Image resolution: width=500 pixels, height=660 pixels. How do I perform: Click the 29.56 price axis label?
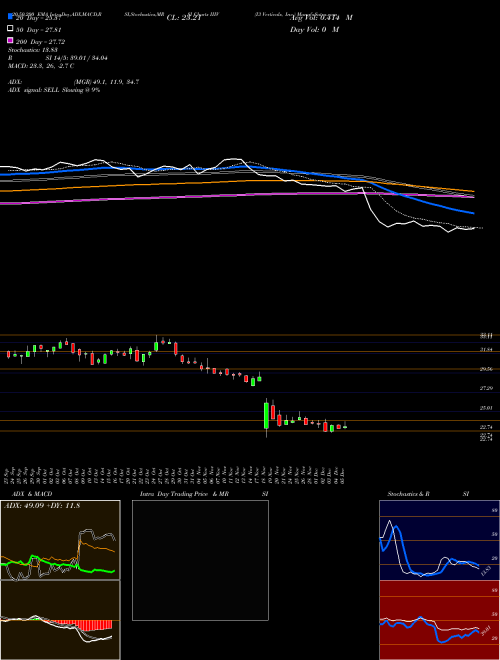click(486, 369)
